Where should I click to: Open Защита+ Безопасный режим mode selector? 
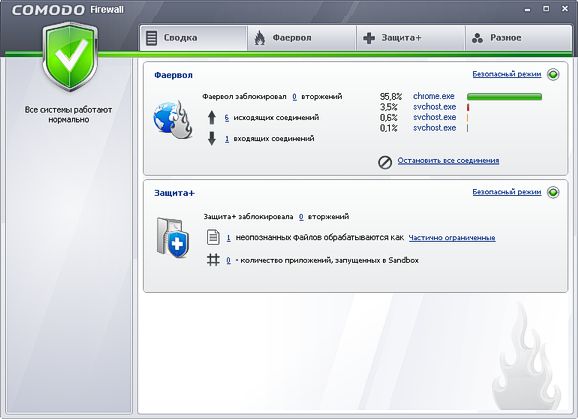[x=507, y=192]
